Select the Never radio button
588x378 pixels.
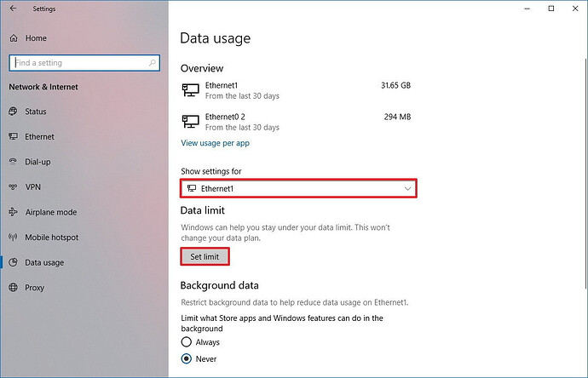click(187, 358)
